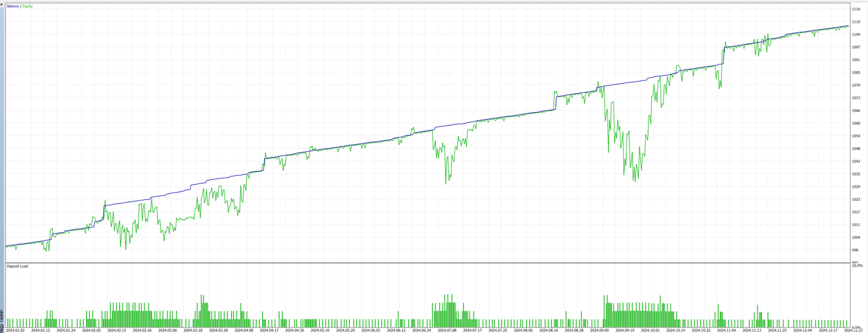This screenshot has width=868, height=333.
Task: Click the 2024.02.26 date on the time axis
Action: [x=142, y=330]
